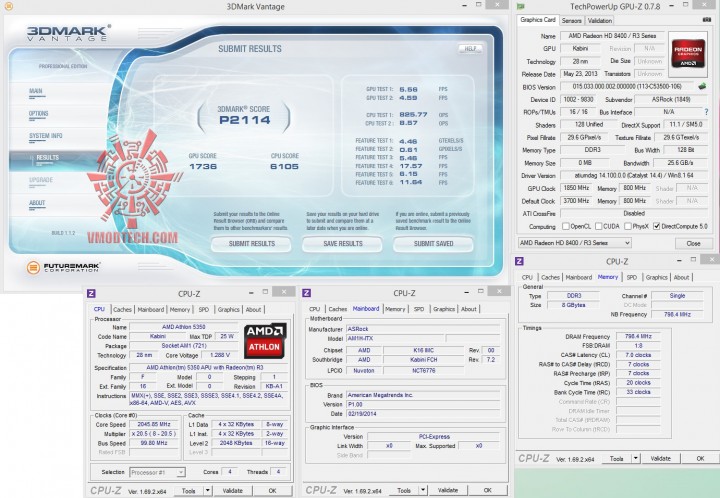The height and width of the screenshot is (498, 720).
Task: Click the GPU Clock value in GPU-Z
Action: tap(576, 188)
